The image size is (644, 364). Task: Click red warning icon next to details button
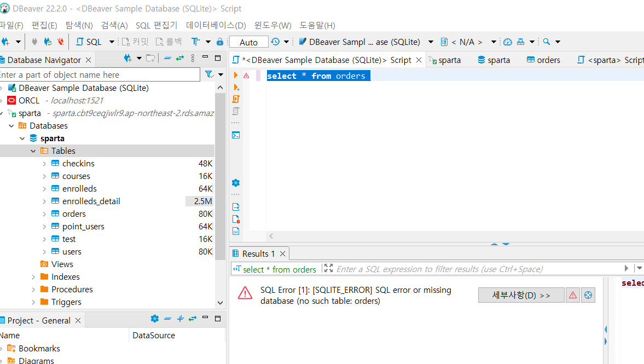[x=573, y=296]
